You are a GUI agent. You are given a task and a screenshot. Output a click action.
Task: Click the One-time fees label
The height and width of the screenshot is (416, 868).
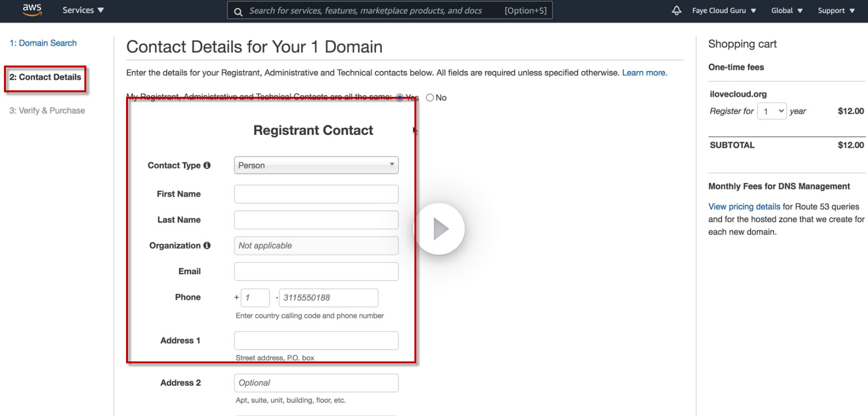coord(736,67)
